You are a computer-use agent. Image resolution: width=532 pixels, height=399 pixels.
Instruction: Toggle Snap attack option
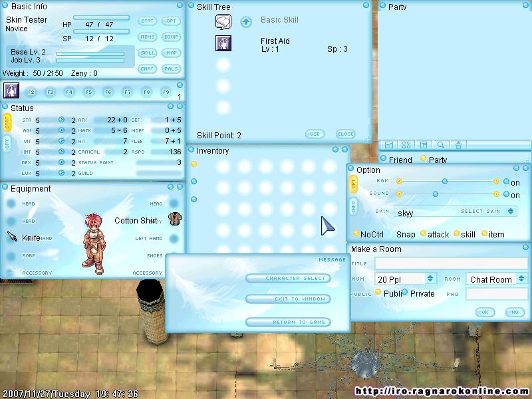tap(423, 233)
